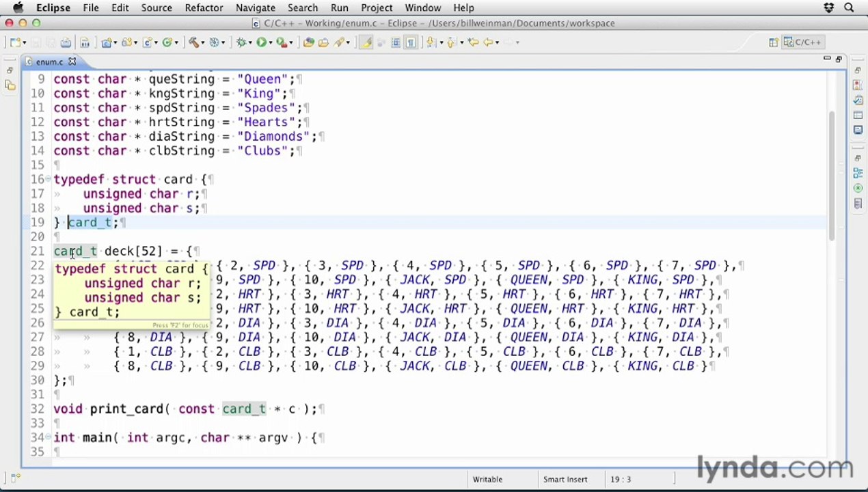Collapse the main function fold at line 34
Viewport: 868px width, 492px height.
point(49,437)
